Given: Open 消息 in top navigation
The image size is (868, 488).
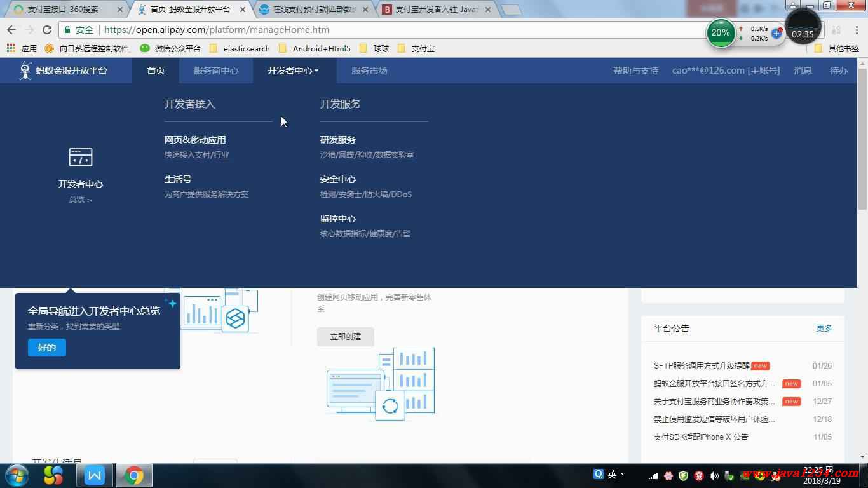Looking at the screenshot, I should 803,71.
